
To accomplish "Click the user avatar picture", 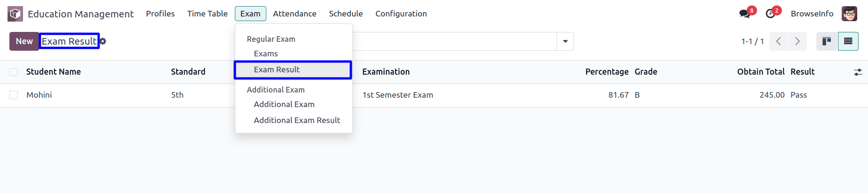I will (849, 14).
